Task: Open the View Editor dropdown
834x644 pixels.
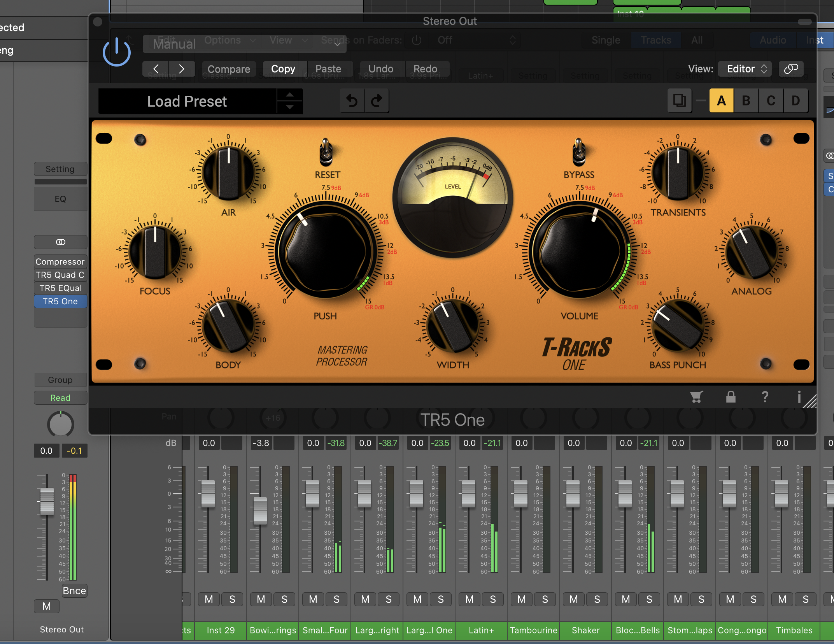Action: point(745,69)
